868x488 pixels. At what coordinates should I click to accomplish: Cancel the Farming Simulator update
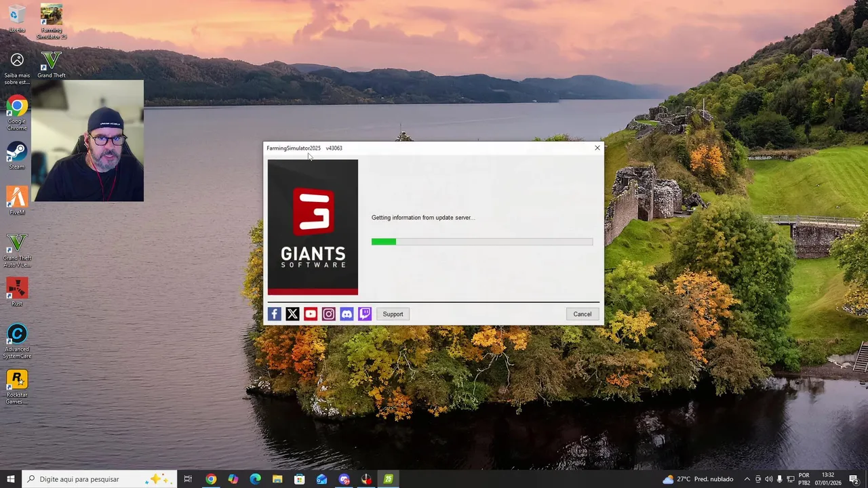pyautogui.click(x=582, y=314)
